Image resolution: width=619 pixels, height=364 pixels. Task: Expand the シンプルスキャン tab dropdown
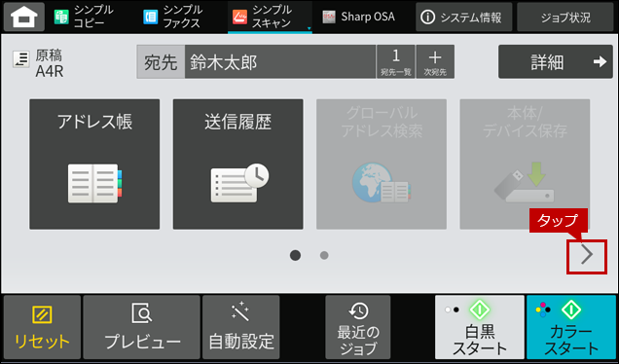(x=309, y=28)
